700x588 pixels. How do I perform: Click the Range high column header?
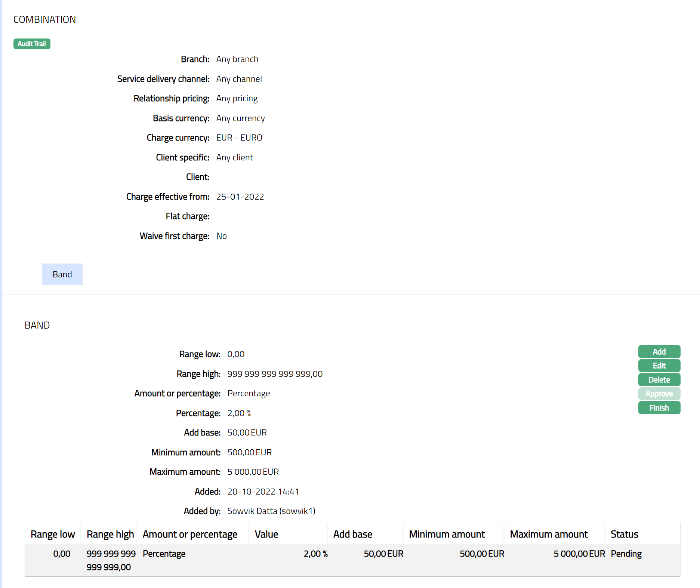[110, 534]
